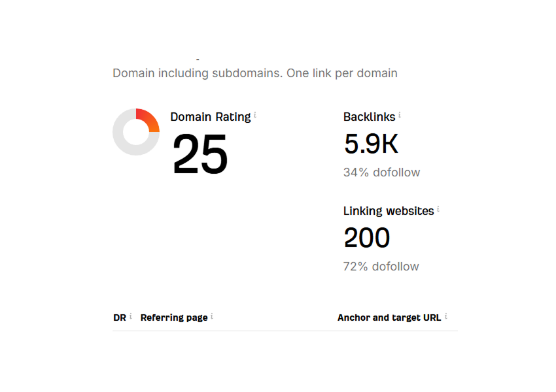Select the 72% dofollow label under Linking websites
This screenshot has width=556, height=392.
(382, 266)
